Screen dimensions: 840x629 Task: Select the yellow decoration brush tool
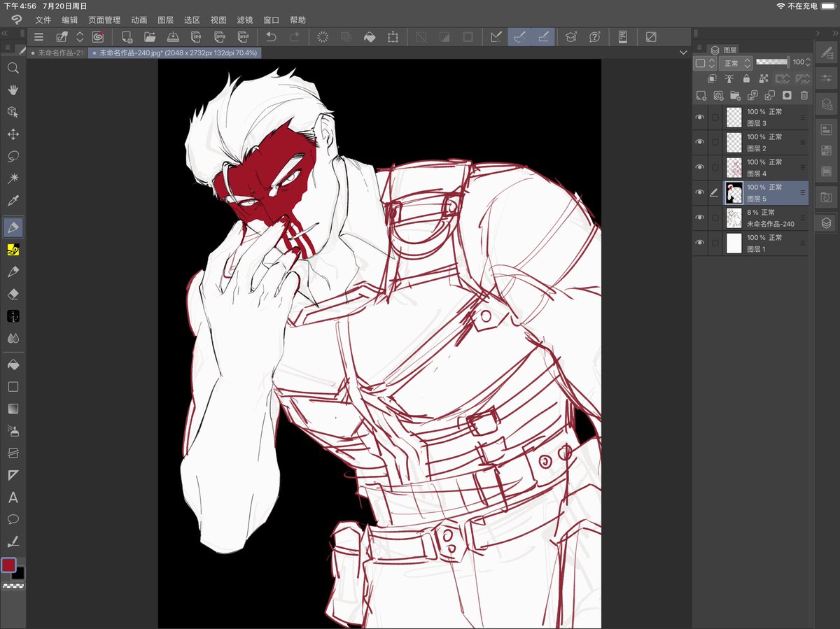click(13, 249)
